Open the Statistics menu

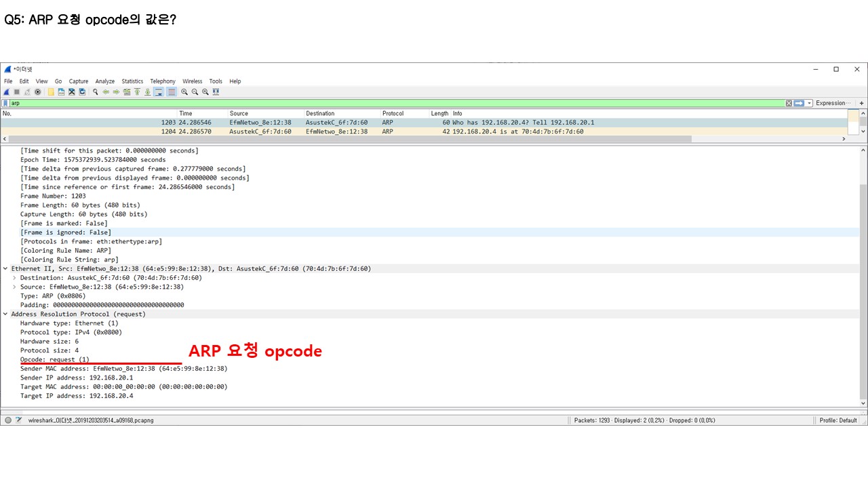coord(132,81)
